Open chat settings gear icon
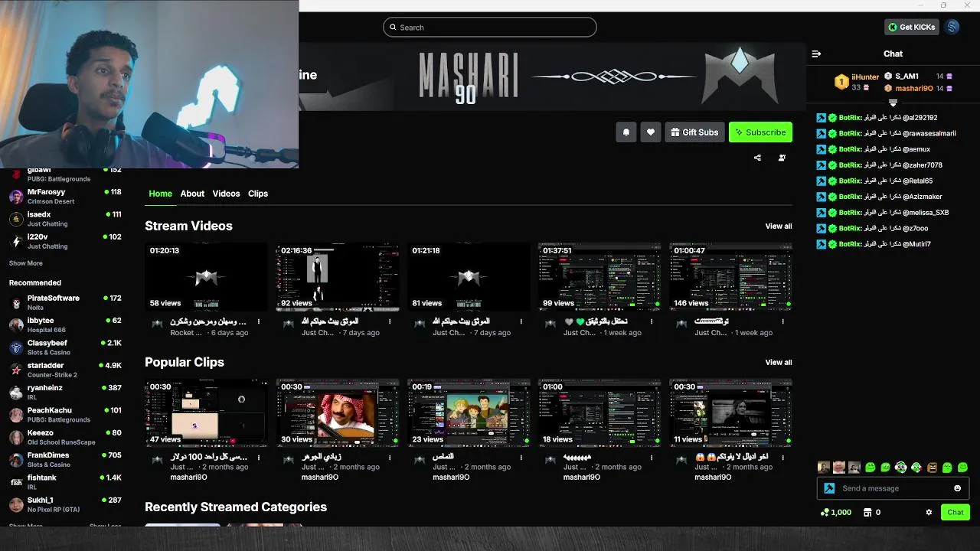 [929, 513]
